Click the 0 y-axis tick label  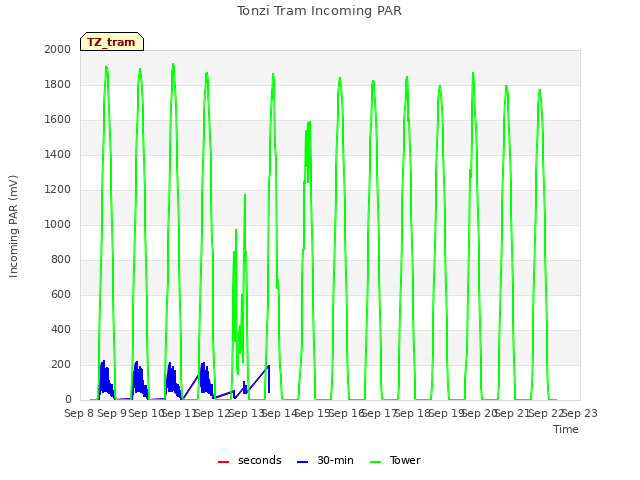coord(68,400)
